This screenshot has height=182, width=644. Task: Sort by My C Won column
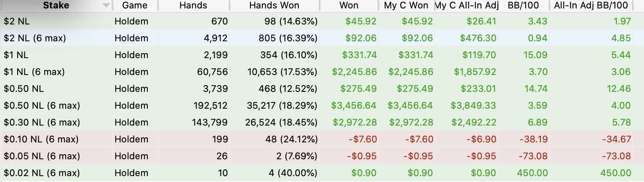click(406, 6)
